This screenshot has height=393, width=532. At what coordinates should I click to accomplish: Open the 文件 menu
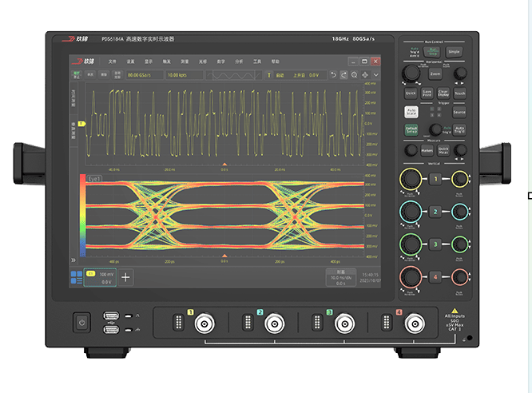(x=112, y=62)
